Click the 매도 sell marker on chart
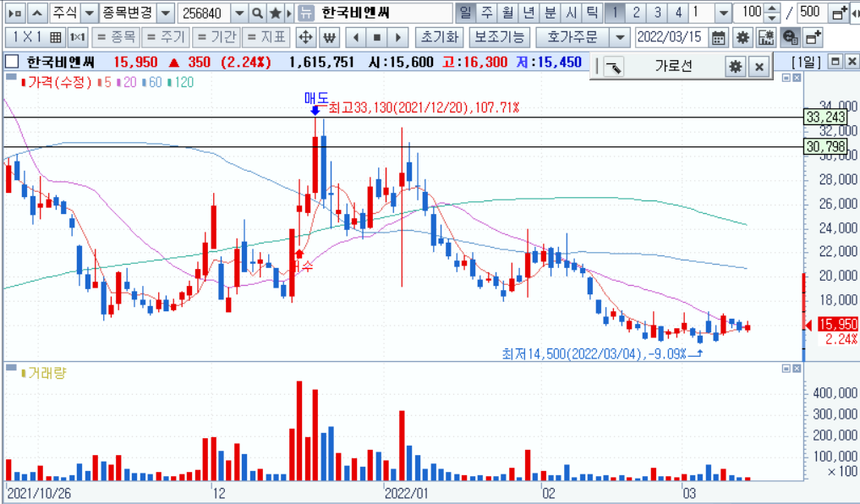860x504 pixels. click(316, 102)
